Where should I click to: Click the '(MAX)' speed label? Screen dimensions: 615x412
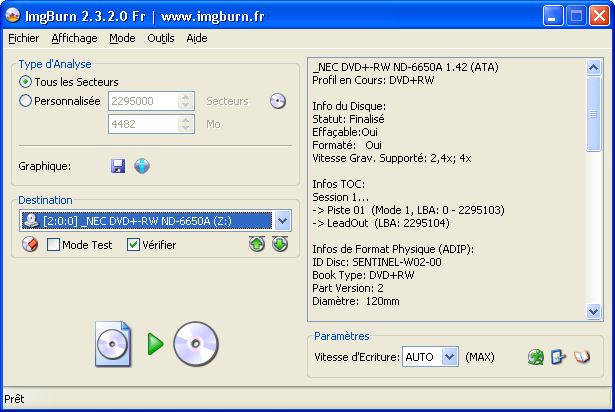pos(479,357)
